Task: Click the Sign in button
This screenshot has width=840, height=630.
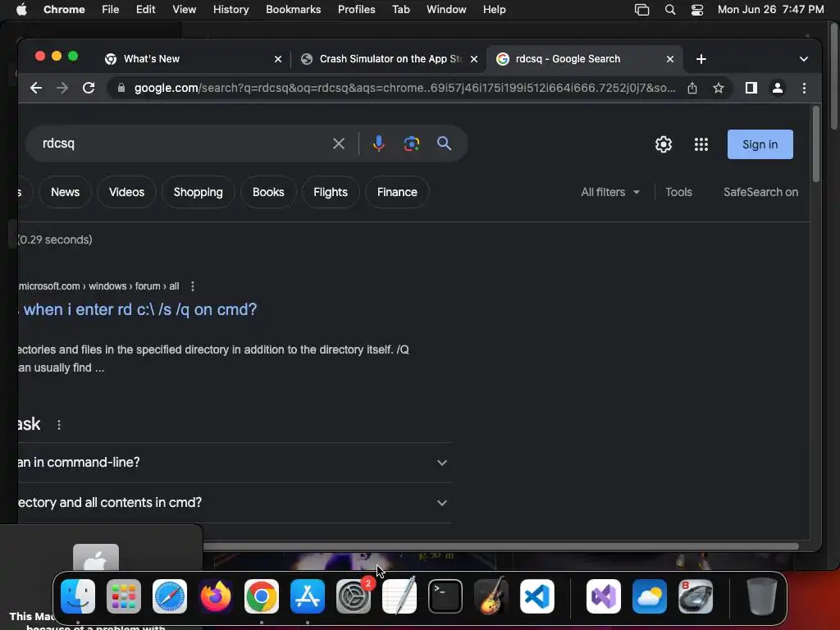Action: pyautogui.click(x=760, y=144)
